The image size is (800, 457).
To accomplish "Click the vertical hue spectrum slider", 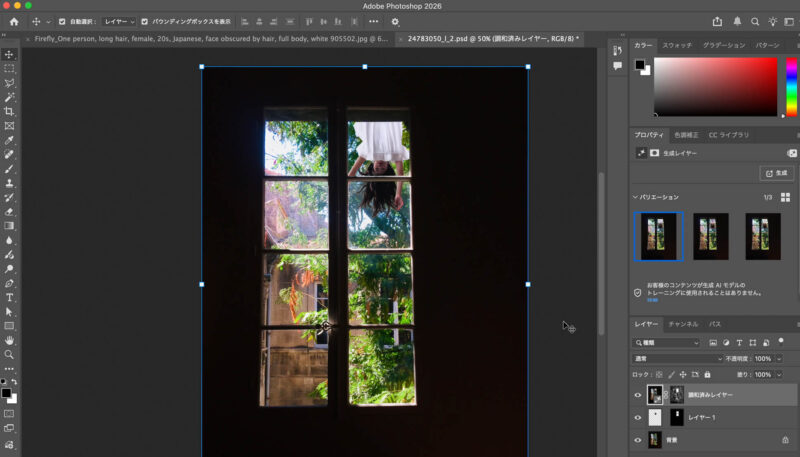I will pos(786,86).
